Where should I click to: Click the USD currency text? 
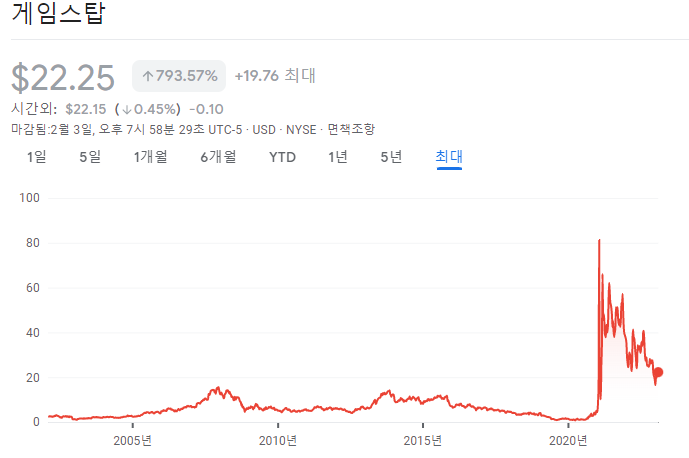click(264, 130)
